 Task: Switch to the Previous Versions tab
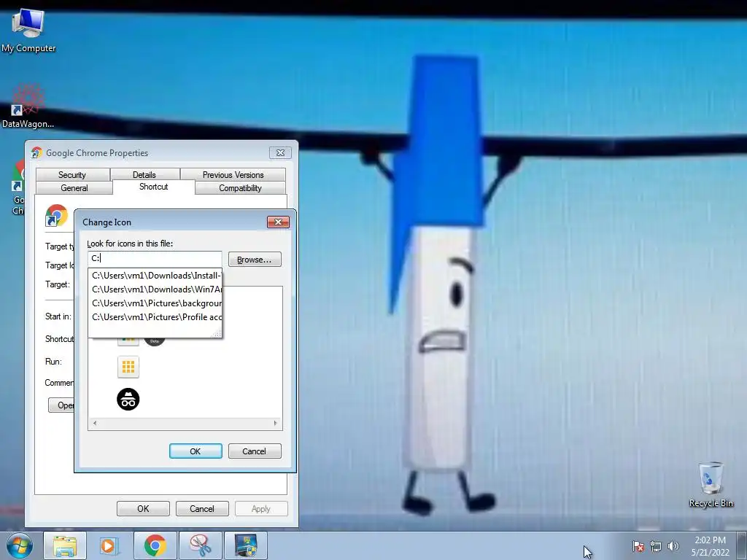[233, 175]
